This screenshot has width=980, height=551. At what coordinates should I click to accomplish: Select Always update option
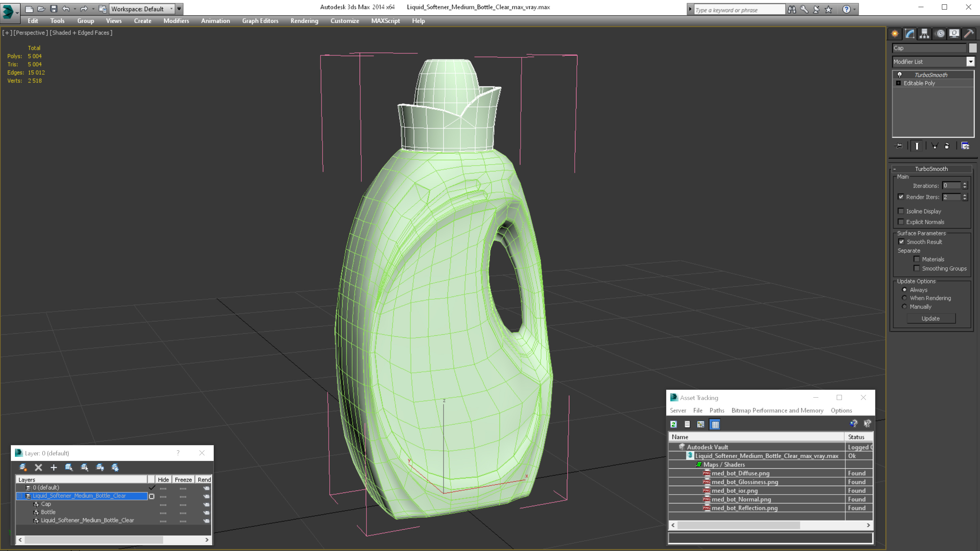click(x=905, y=290)
